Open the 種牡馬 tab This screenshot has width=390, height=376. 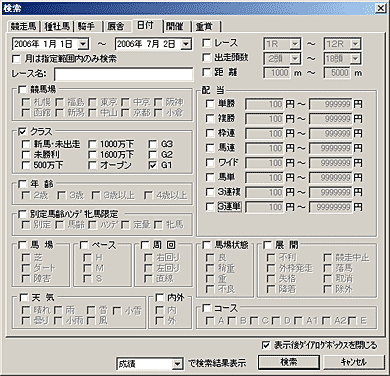tap(57, 26)
